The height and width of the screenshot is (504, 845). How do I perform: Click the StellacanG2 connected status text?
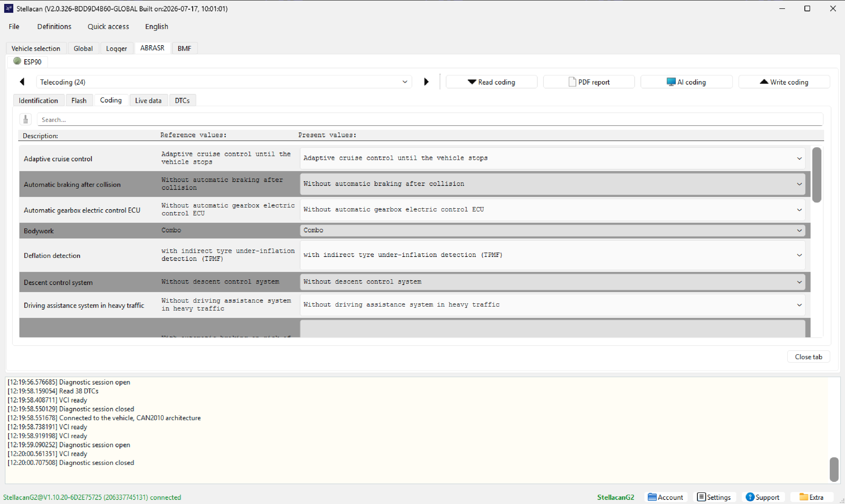92,497
